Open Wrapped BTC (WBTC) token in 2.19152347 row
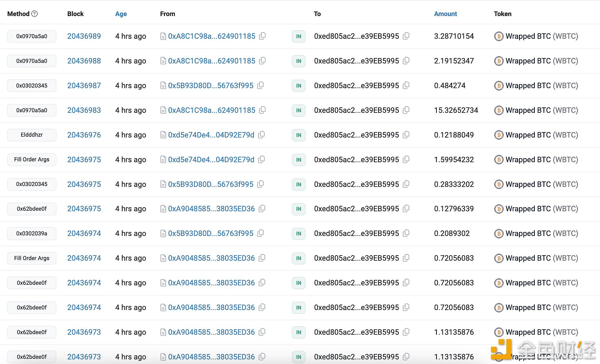Viewport: 600px width, 364px height. click(542, 61)
